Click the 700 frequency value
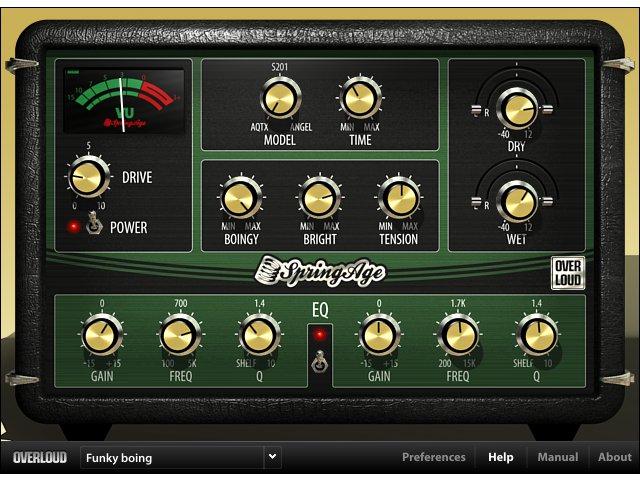The image size is (640, 480). (x=180, y=303)
